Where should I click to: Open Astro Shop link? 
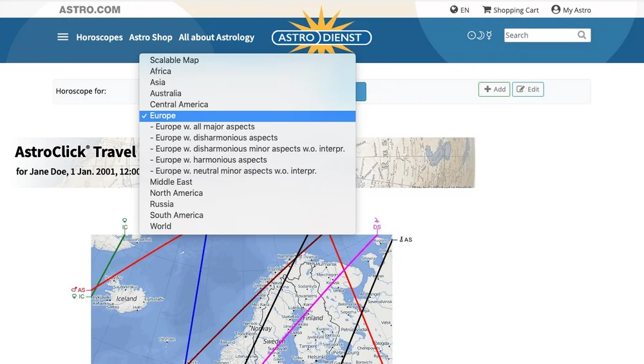[x=151, y=37]
